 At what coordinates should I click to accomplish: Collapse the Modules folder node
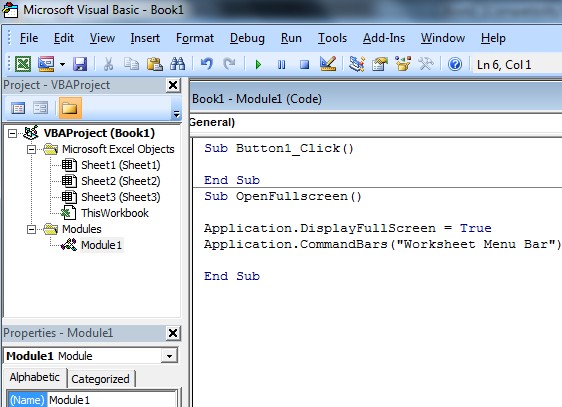32,229
